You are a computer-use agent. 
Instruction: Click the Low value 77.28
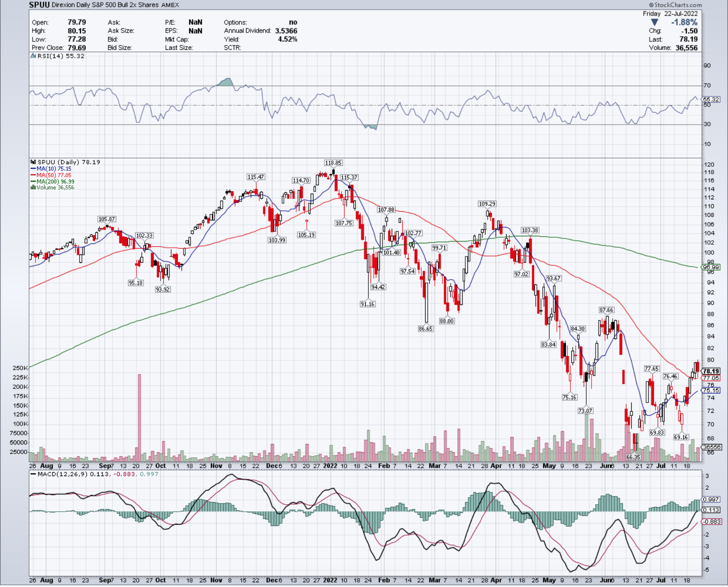coord(77,39)
